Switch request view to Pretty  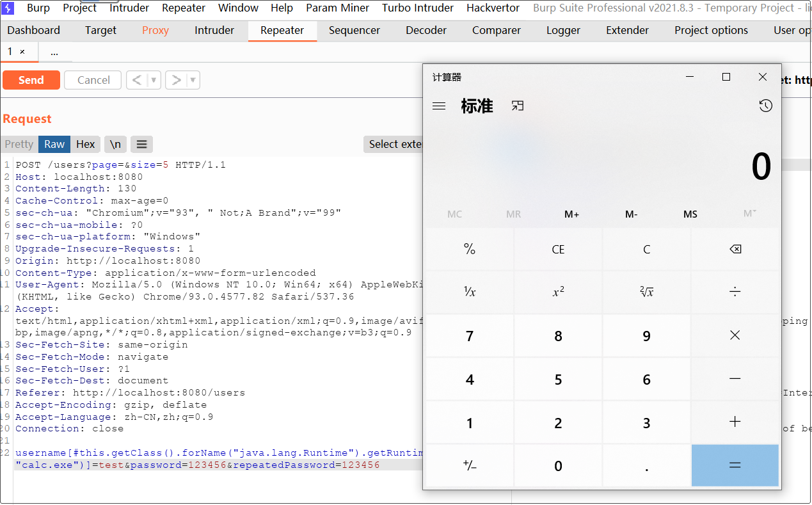click(19, 144)
